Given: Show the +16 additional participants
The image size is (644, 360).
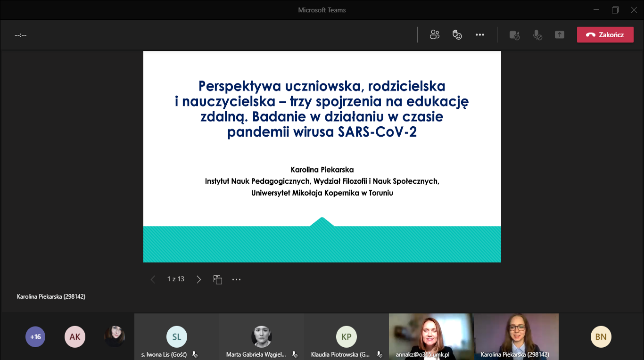Looking at the screenshot, I should pos(35,337).
